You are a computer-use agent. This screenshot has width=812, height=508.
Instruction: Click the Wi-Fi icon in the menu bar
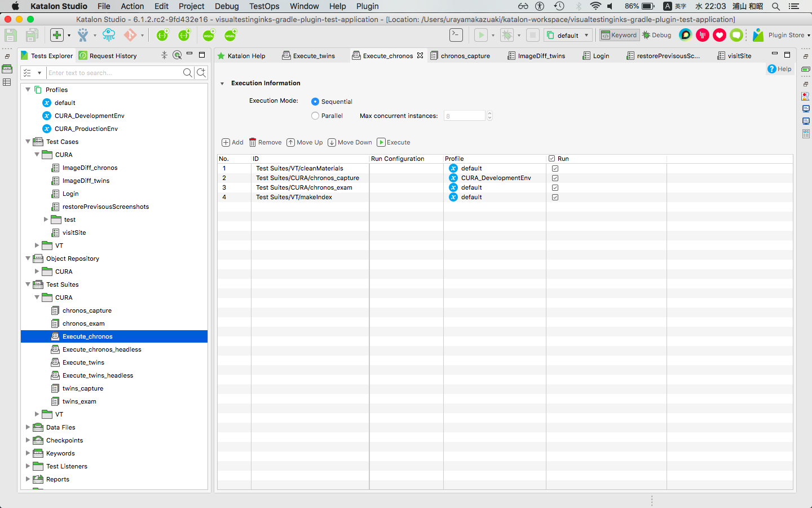point(595,6)
